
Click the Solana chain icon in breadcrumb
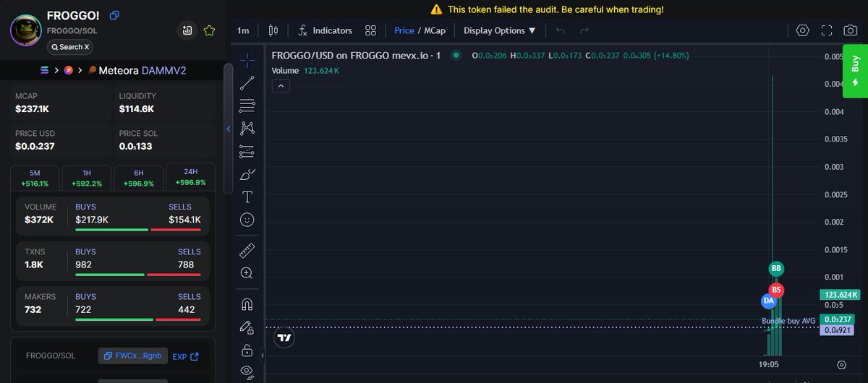coord(44,70)
